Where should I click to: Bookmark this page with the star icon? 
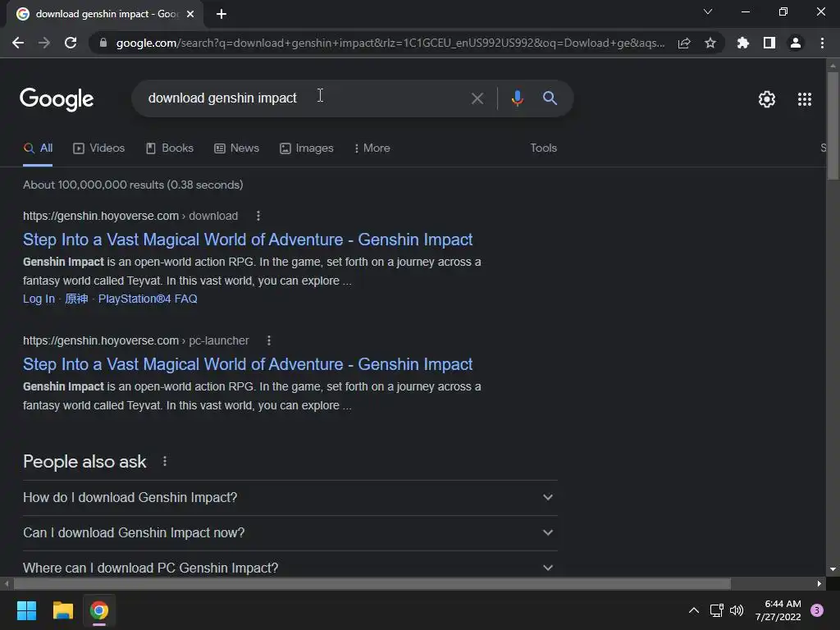point(710,43)
